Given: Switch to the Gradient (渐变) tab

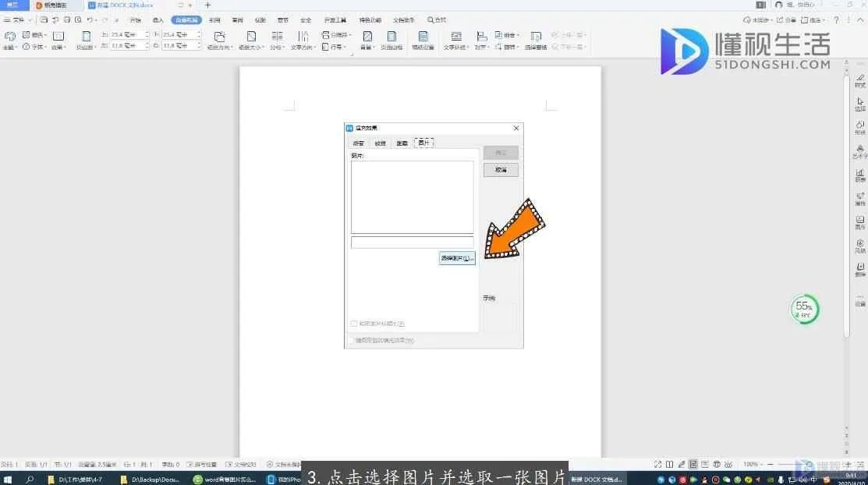Looking at the screenshot, I should (x=358, y=143).
